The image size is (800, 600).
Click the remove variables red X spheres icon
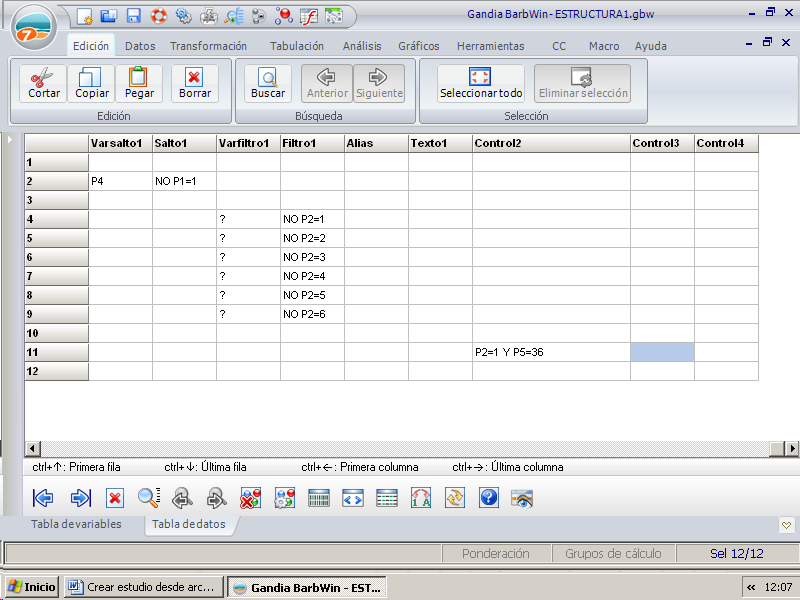251,498
